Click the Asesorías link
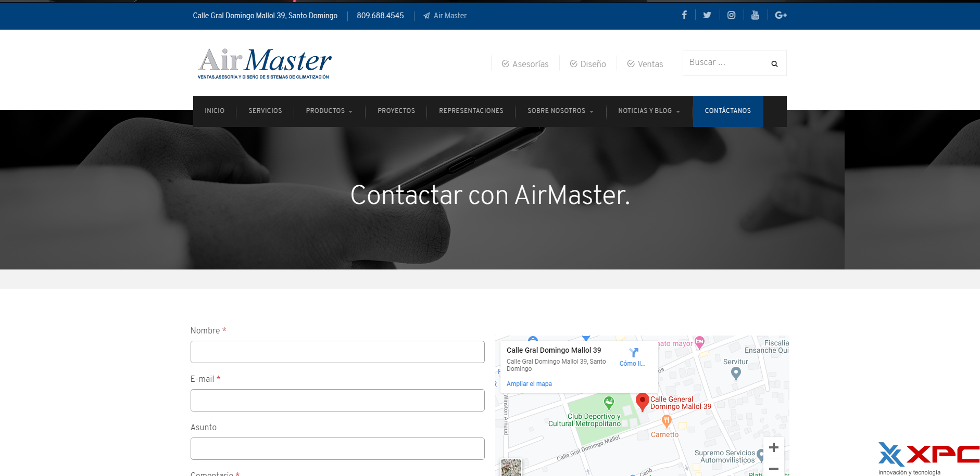This screenshot has width=980, height=476. click(x=530, y=64)
